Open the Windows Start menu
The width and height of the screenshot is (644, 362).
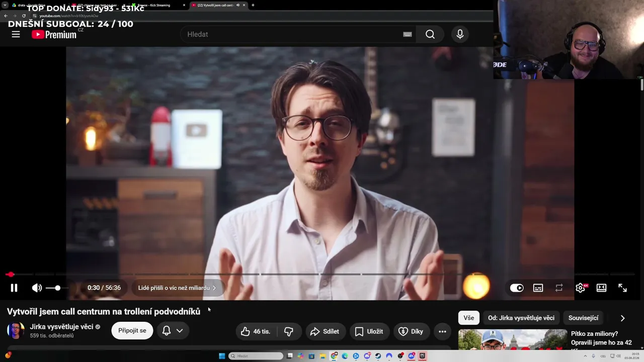click(222, 356)
